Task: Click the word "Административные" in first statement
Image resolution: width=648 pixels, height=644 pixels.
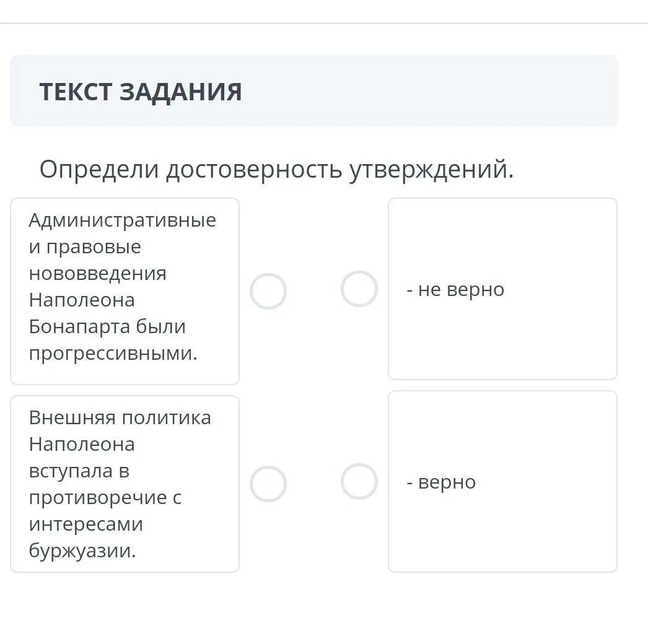Action: (123, 220)
